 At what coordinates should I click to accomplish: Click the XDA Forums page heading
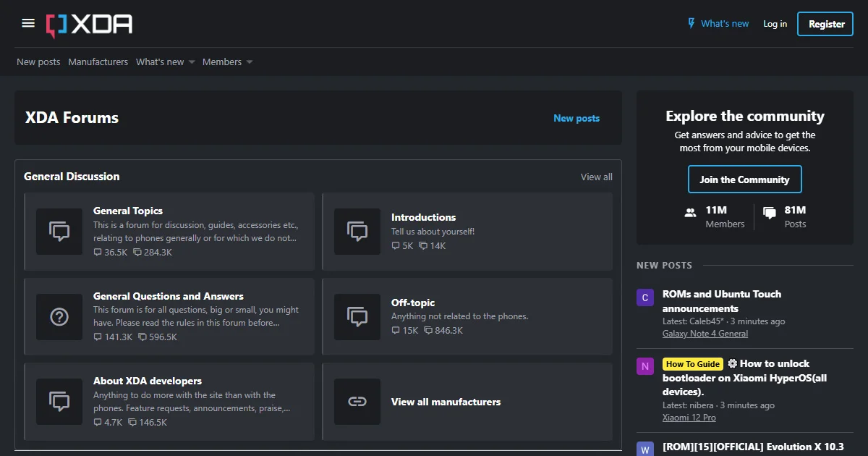point(72,118)
